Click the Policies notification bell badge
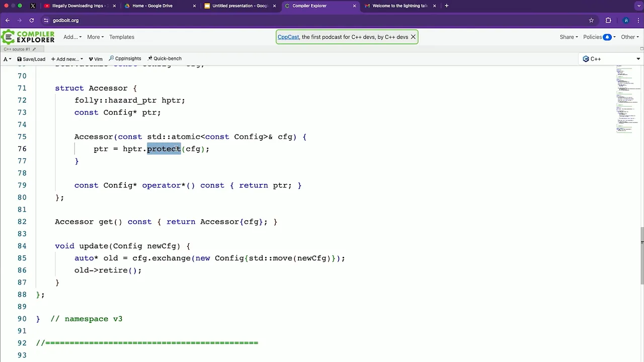The width and height of the screenshot is (644, 362). point(607,37)
